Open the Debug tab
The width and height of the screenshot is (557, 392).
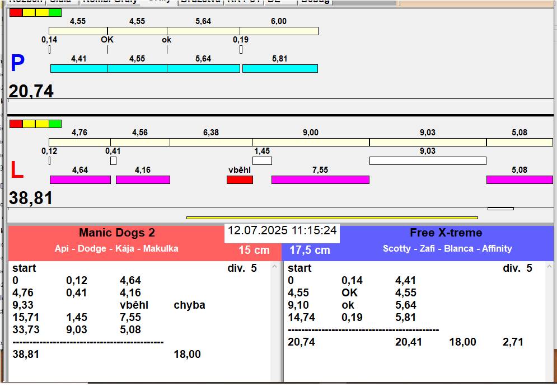point(315,1)
